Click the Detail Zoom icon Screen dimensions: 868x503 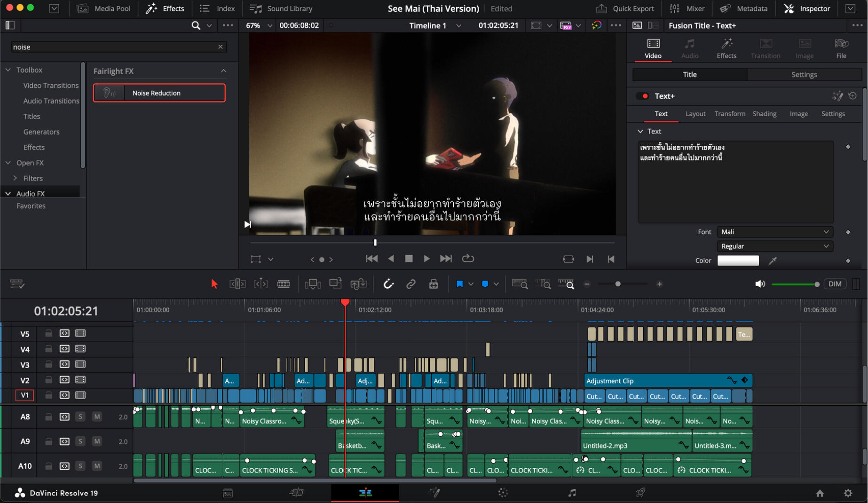click(543, 284)
